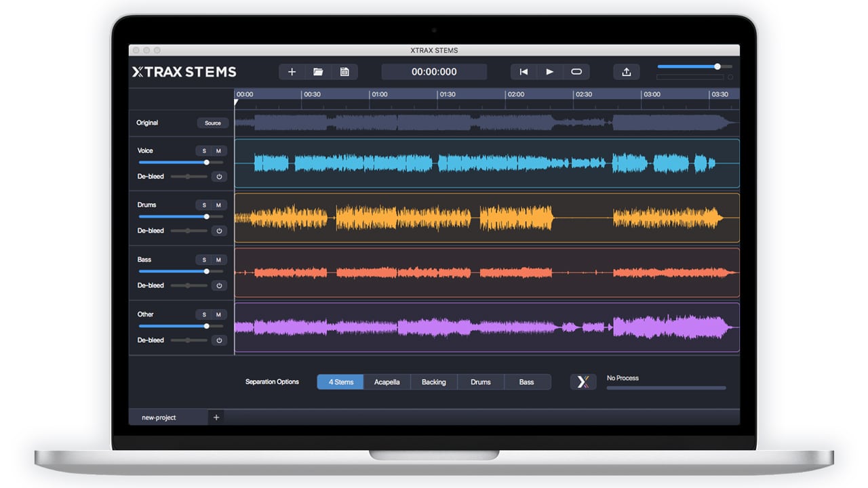Adjust the Bass volume slider

(x=181, y=271)
